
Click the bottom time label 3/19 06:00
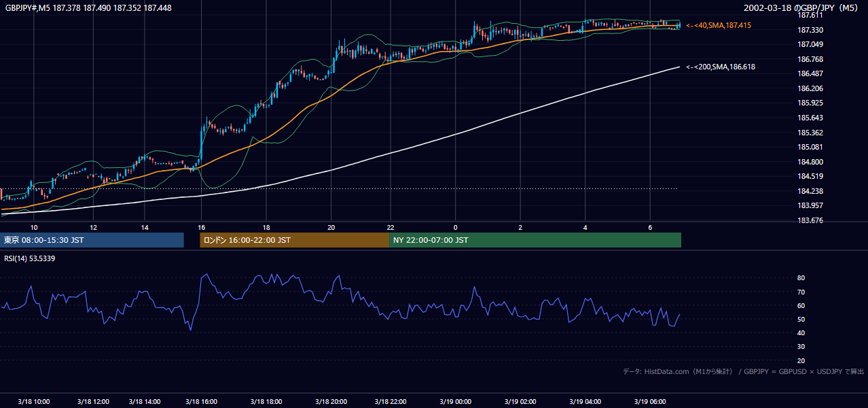[x=650, y=401]
